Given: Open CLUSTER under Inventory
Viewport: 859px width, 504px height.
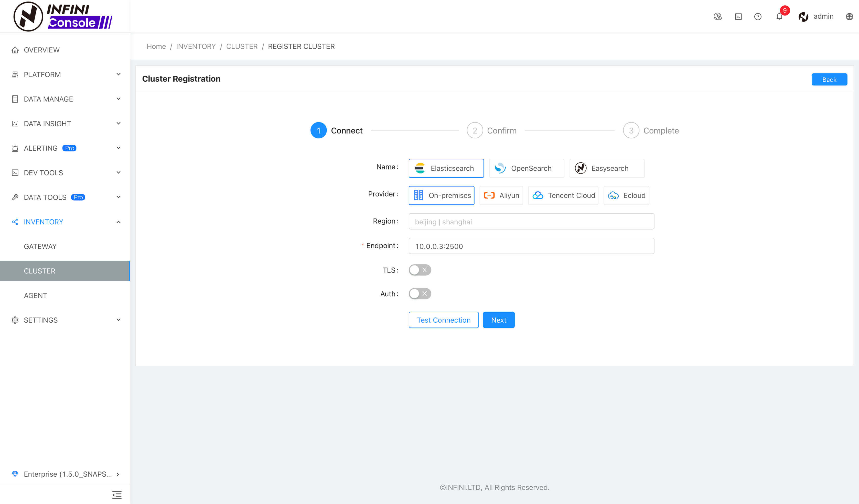Looking at the screenshot, I should pyautogui.click(x=65, y=271).
